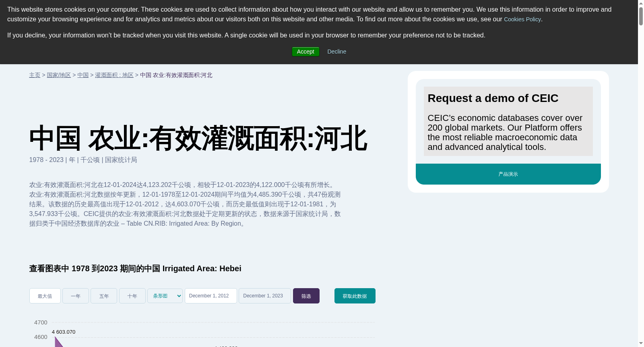Accept cookies with the green Accept button
The width and height of the screenshot is (644, 347).
pyautogui.click(x=305, y=52)
